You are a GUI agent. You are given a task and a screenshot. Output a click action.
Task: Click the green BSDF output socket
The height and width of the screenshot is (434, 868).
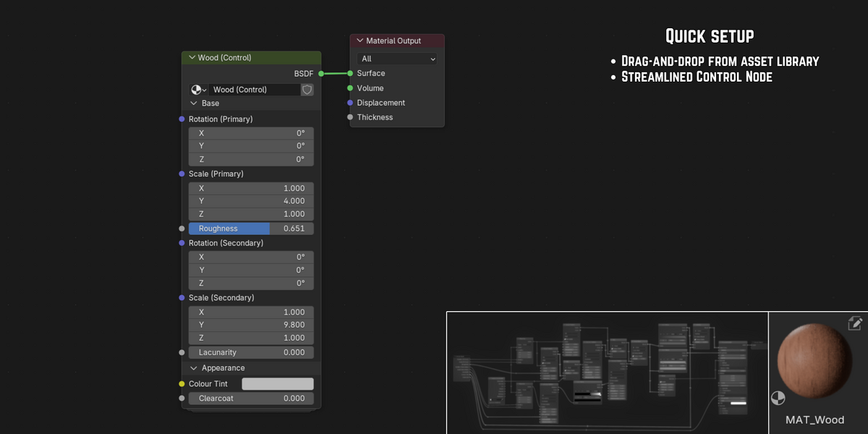[x=321, y=74]
